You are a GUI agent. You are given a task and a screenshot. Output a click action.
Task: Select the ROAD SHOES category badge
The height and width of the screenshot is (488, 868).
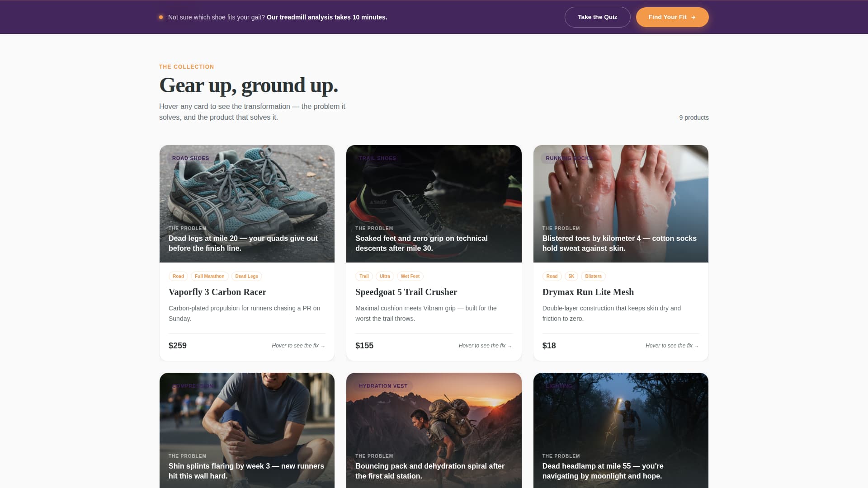tap(190, 158)
